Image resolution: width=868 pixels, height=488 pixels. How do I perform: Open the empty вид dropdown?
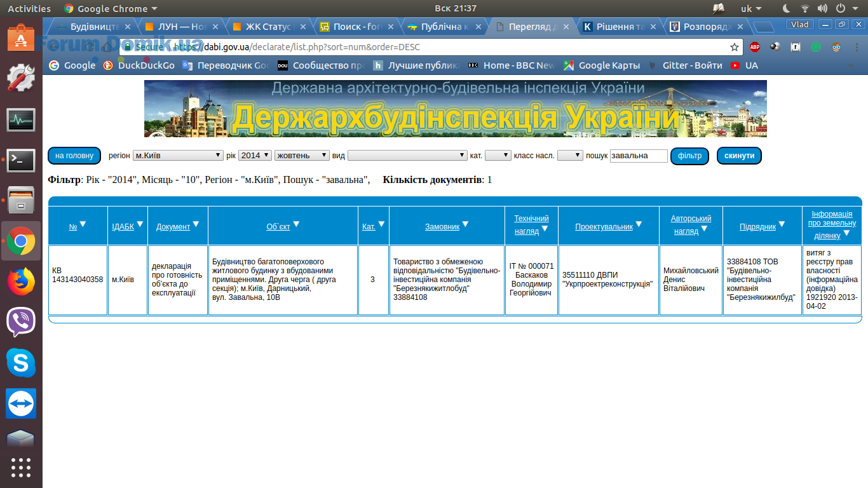407,155
